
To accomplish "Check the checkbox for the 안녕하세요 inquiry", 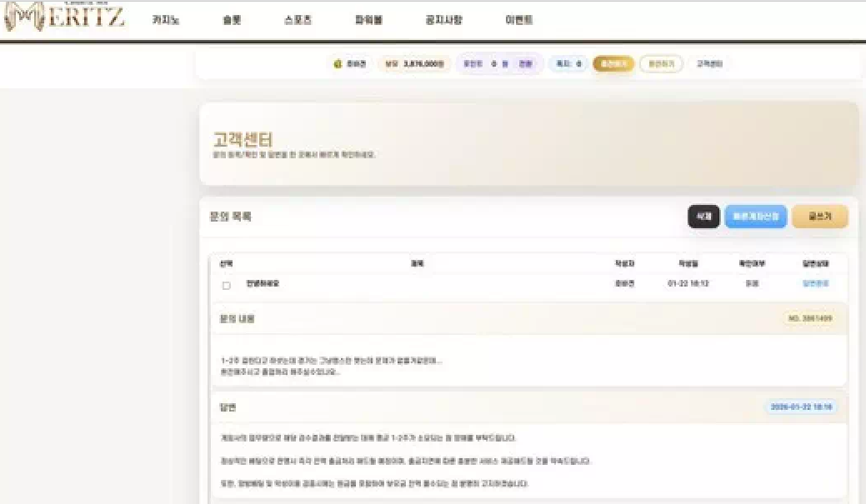I will [x=226, y=285].
